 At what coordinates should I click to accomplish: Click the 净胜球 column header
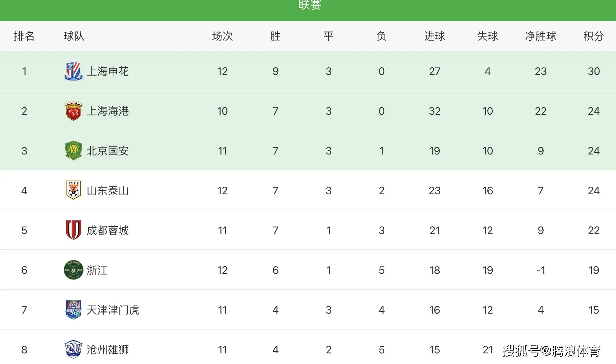coord(540,36)
